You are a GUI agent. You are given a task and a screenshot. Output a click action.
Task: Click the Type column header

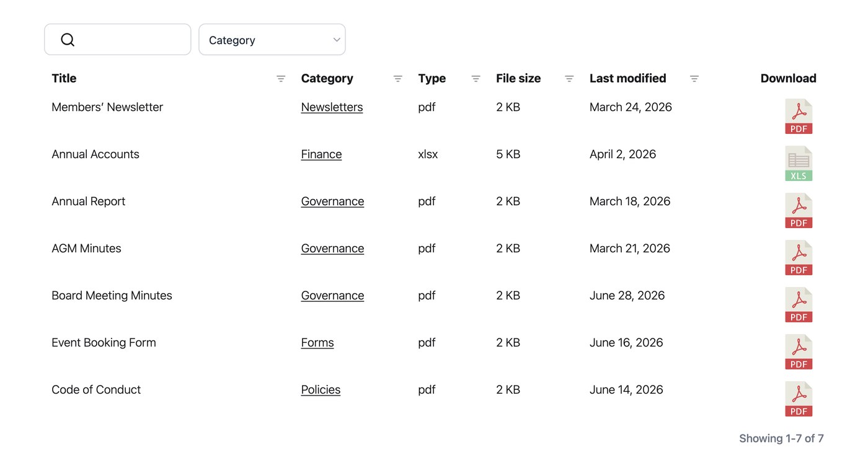tap(432, 79)
